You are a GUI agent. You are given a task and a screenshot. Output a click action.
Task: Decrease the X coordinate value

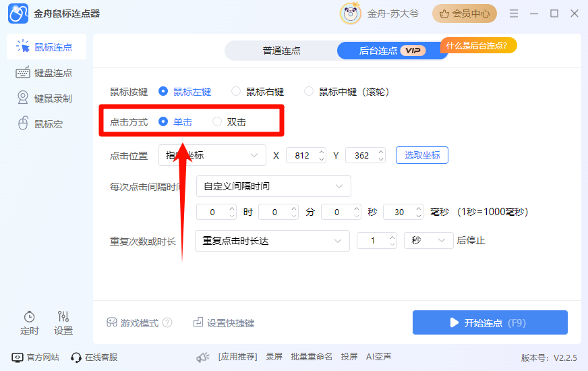click(x=322, y=159)
